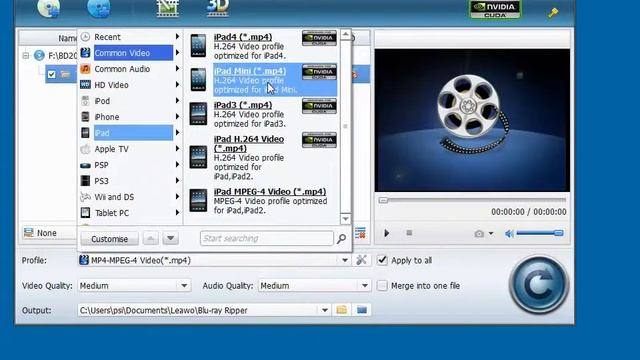Click the disc icon beside F:\BD20
The width and height of the screenshot is (640, 360).
39,56
